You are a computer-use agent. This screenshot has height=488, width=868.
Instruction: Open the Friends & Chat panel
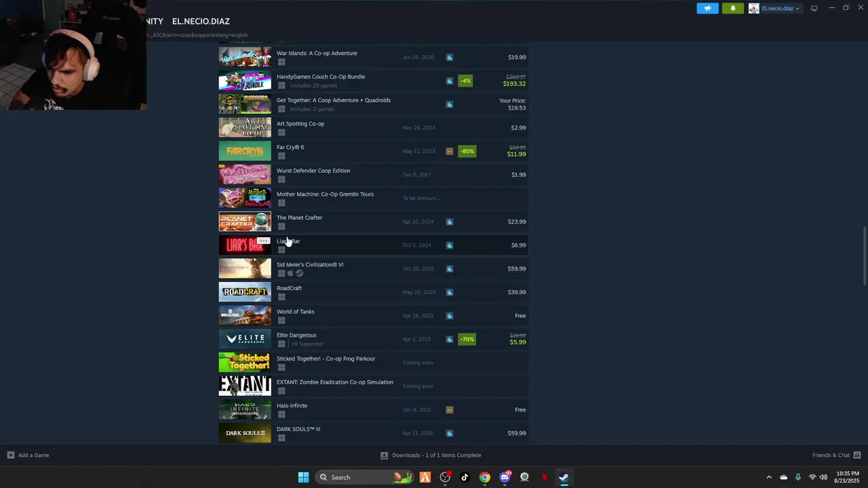(836, 455)
